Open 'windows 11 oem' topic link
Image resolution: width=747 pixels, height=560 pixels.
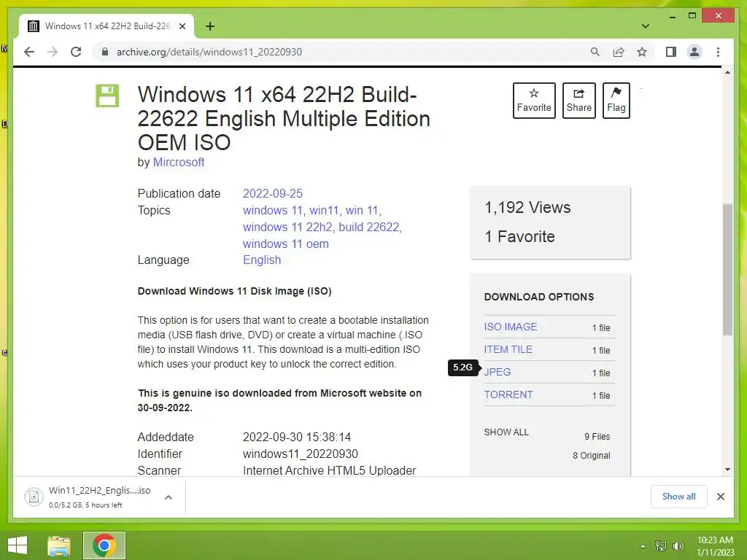286,244
